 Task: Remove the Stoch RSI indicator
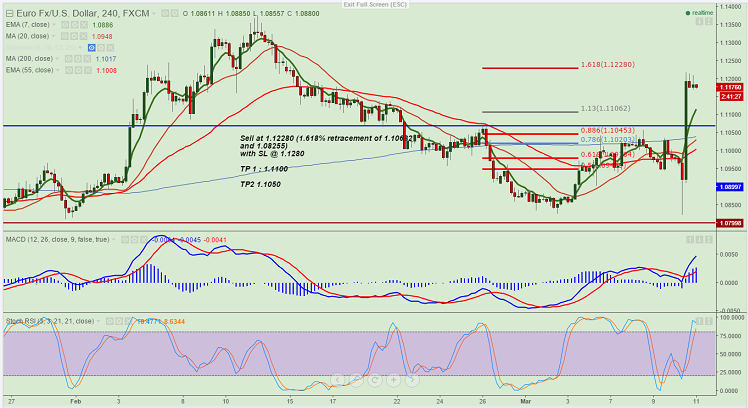(128, 321)
